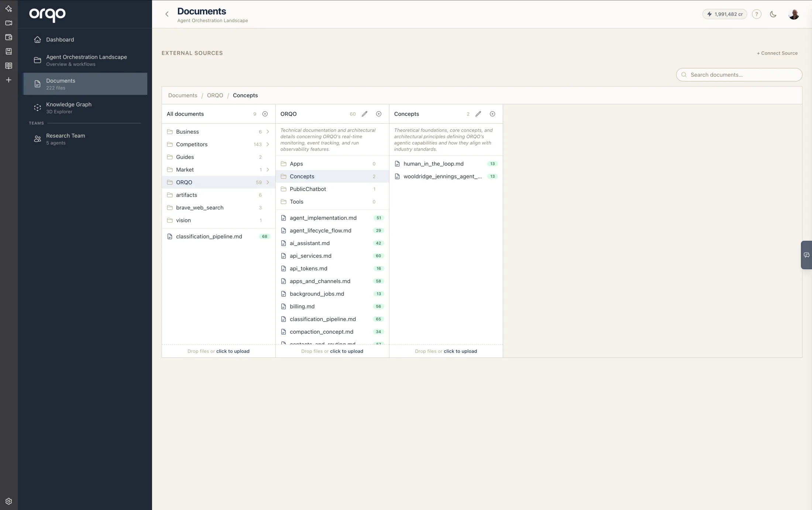Viewport: 812px width, 510px height.
Task: Open ai_assistant.md
Action: coord(332,243)
